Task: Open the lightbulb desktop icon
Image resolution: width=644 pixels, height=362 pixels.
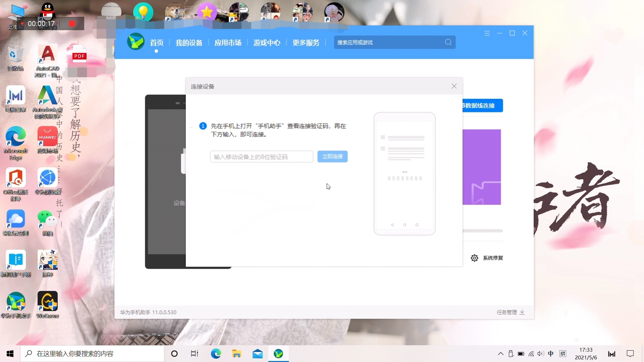Action: coord(143,12)
